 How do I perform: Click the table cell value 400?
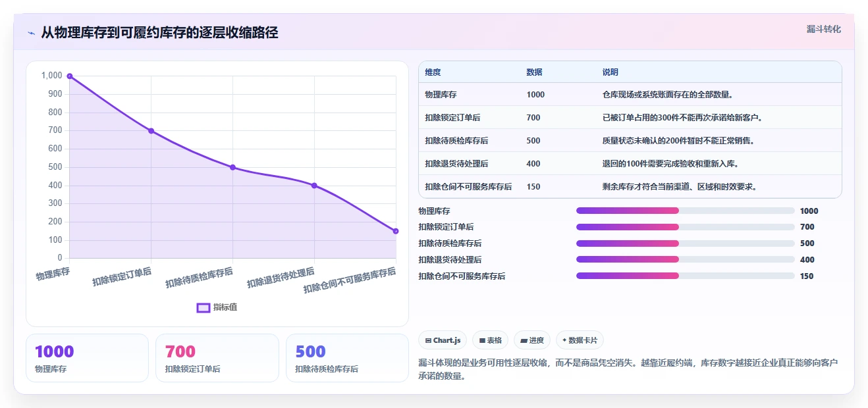[x=533, y=164]
